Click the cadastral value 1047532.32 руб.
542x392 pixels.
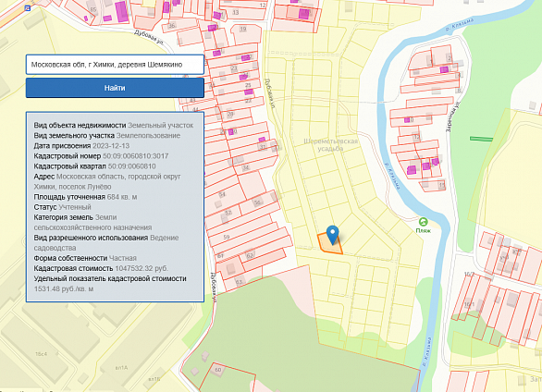coord(142,268)
